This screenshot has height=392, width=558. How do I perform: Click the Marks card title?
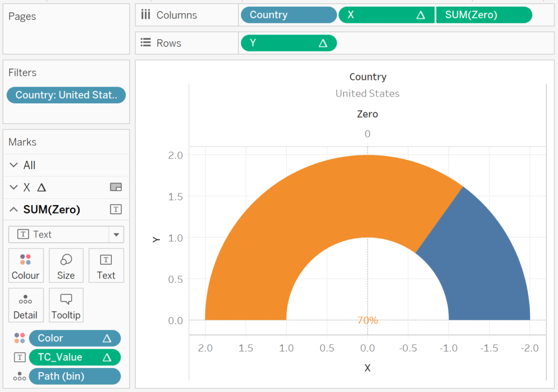pos(22,142)
